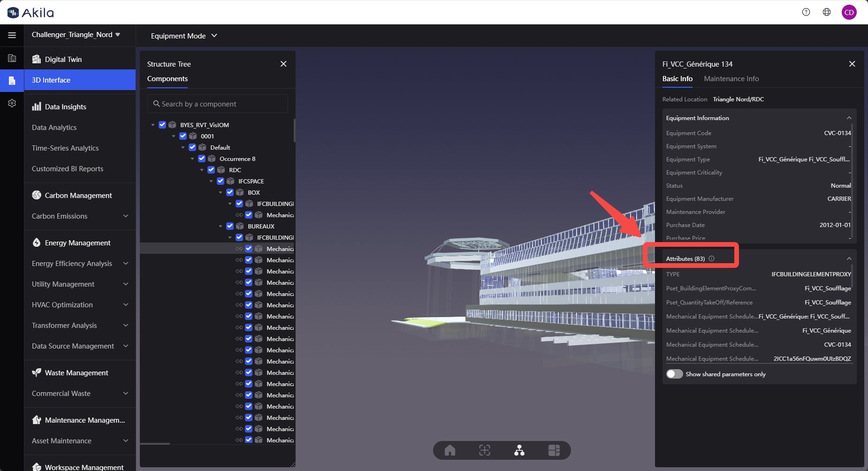Click the Maintenance Management icon

click(37, 420)
